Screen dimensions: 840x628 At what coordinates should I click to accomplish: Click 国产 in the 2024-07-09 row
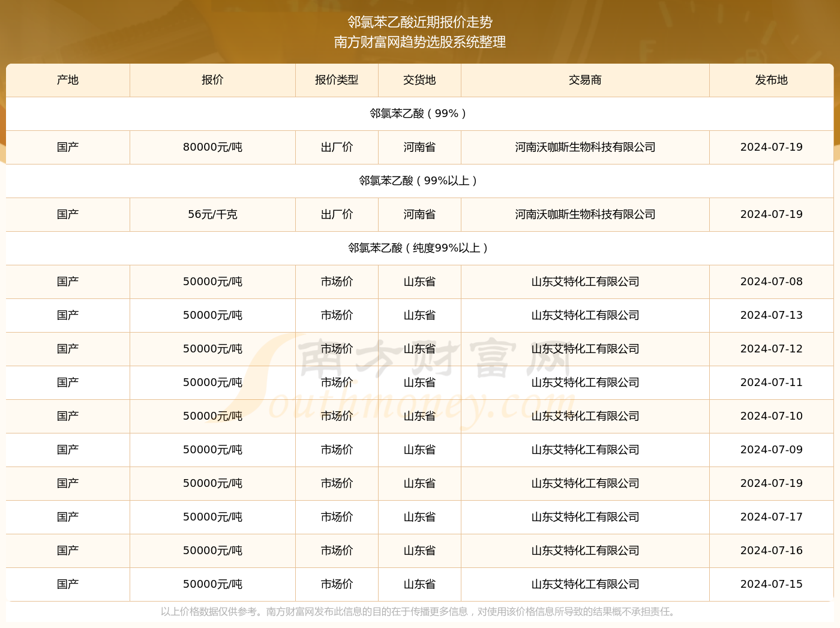(x=68, y=450)
